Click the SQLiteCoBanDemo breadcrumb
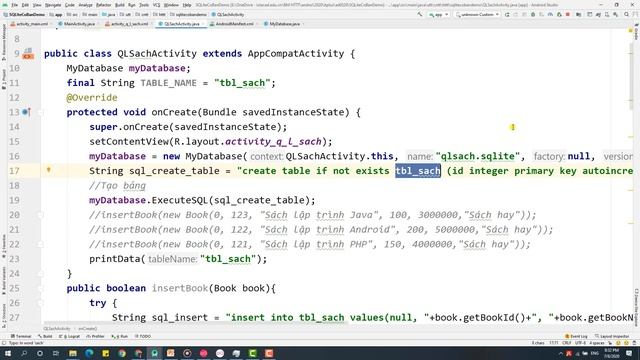Image resolution: width=640 pixels, height=360 pixels. 24,14
